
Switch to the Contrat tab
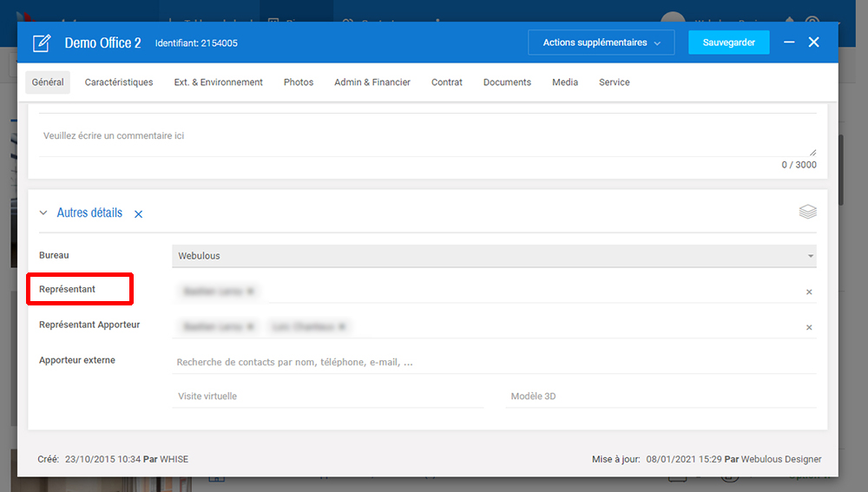click(447, 82)
